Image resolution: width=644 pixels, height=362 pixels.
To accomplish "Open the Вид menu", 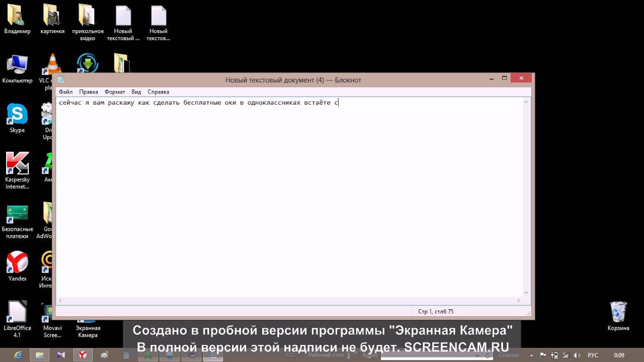I will point(136,92).
